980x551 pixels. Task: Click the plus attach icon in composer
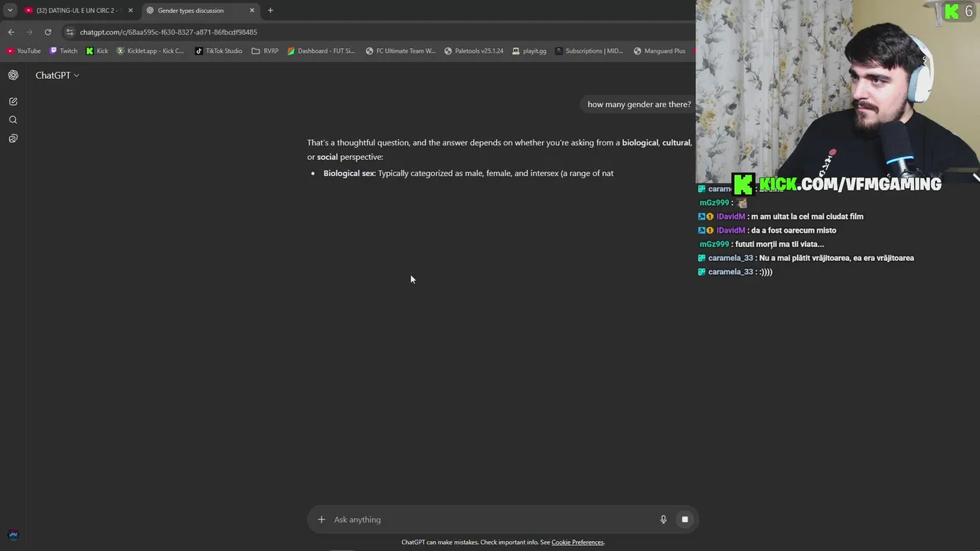322,520
